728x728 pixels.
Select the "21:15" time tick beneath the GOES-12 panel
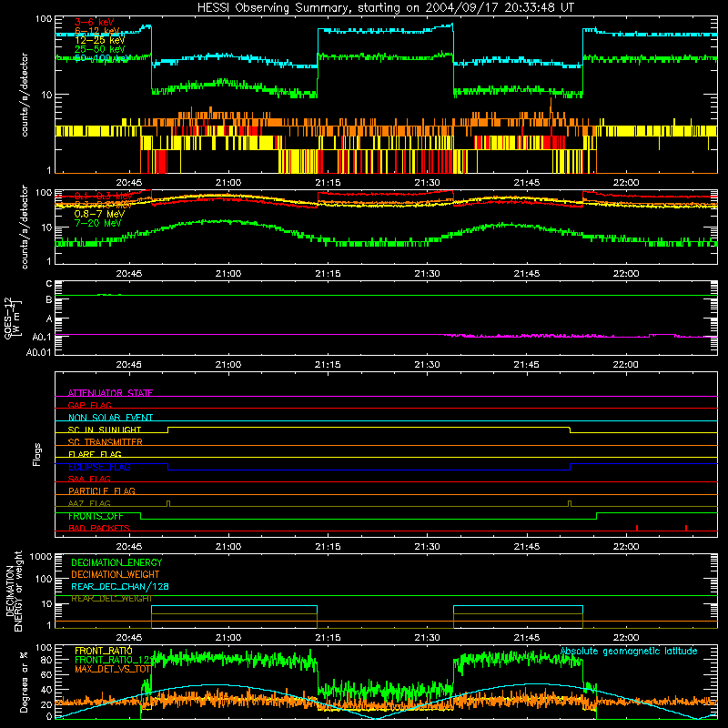pyautogui.click(x=328, y=365)
